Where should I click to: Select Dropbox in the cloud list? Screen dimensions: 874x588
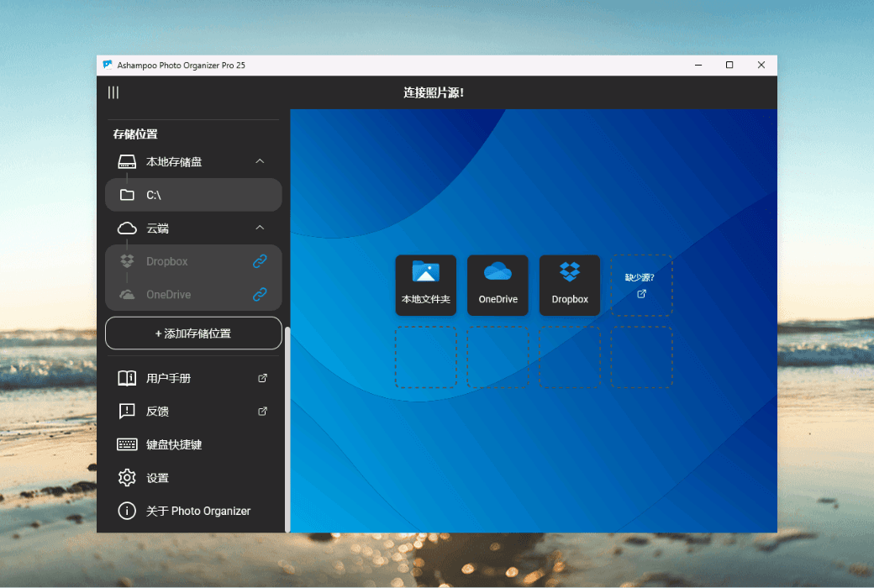pos(193,261)
